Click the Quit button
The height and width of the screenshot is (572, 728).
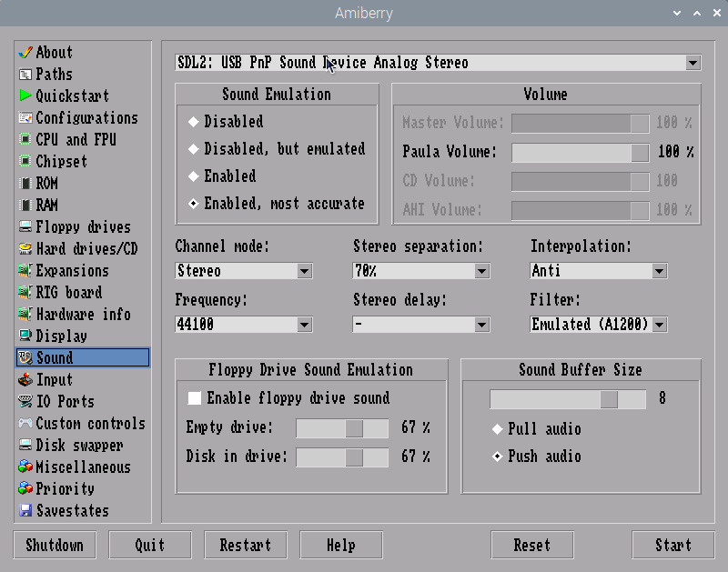point(150,545)
